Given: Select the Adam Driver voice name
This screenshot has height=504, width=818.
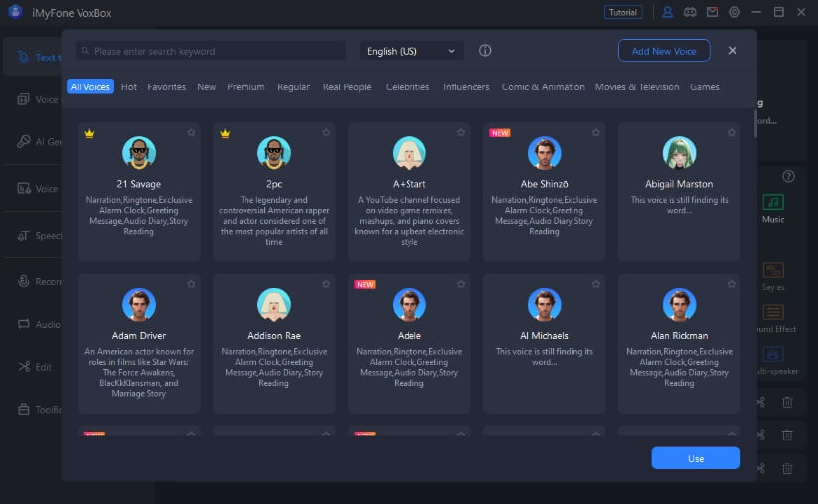Looking at the screenshot, I should click(139, 335).
